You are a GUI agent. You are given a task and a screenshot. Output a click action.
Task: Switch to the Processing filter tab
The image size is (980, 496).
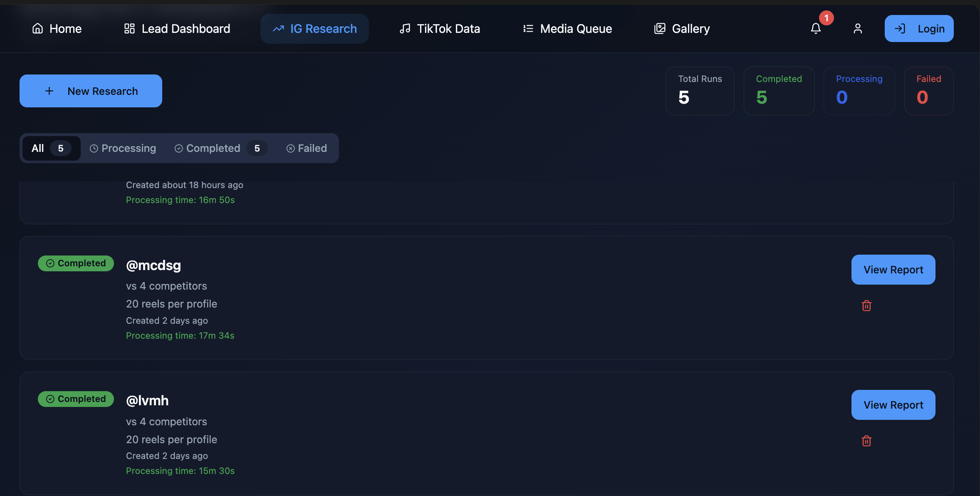pyautogui.click(x=123, y=148)
